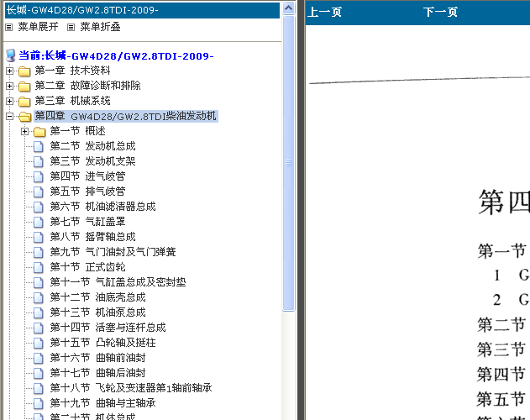The image size is (530, 420).
Task: Select 第四章 GW4D28/GW2.8TDI柴油发动机
Action: point(126,116)
